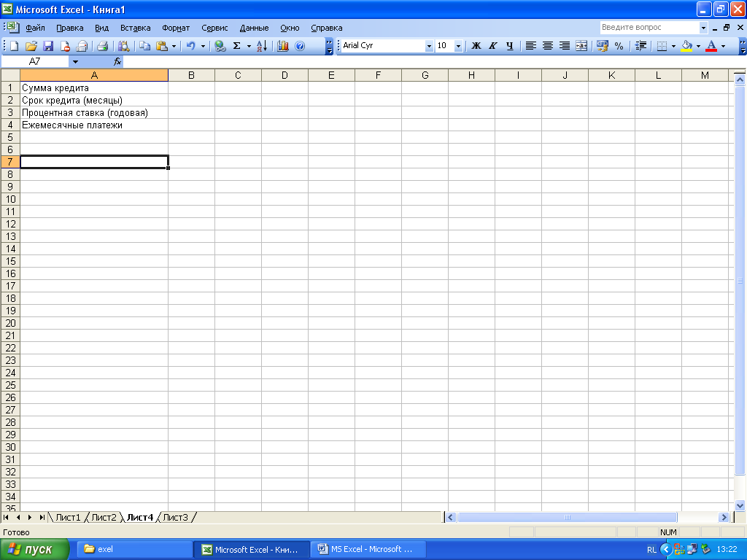This screenshot has height=560, width=747.
Task: Click the пуск Start button
Action: coord(35,550)
